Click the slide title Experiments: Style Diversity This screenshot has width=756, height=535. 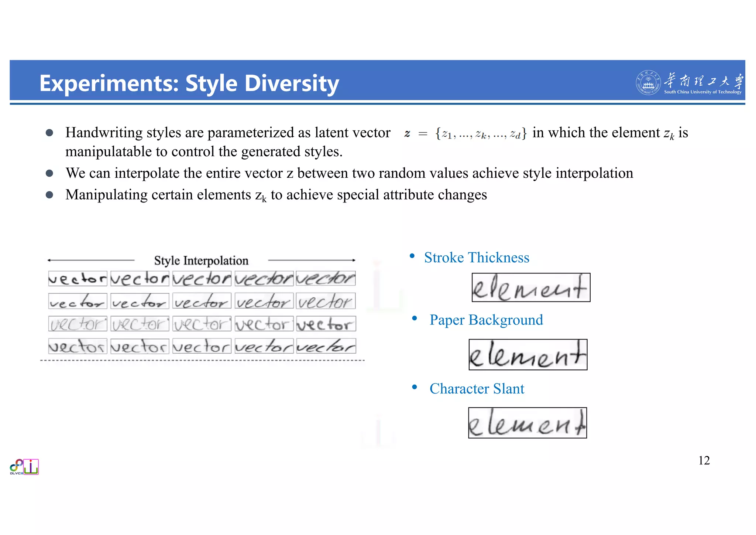189,83
